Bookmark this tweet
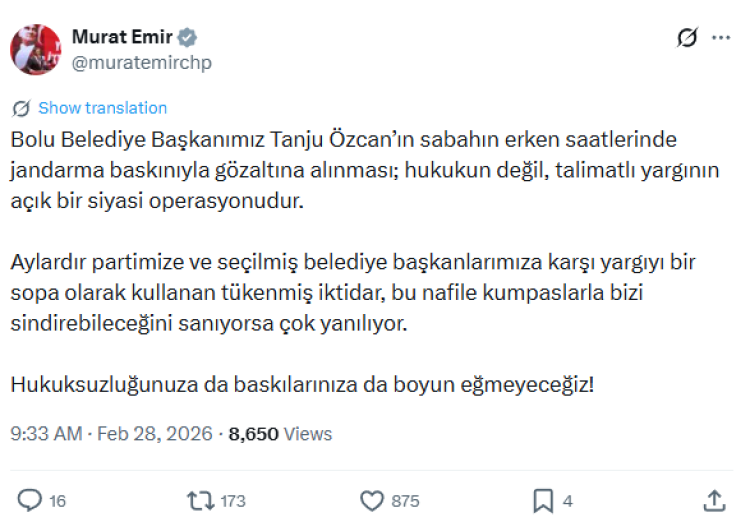Screen dimensions: 750x531 coord(543,500)
